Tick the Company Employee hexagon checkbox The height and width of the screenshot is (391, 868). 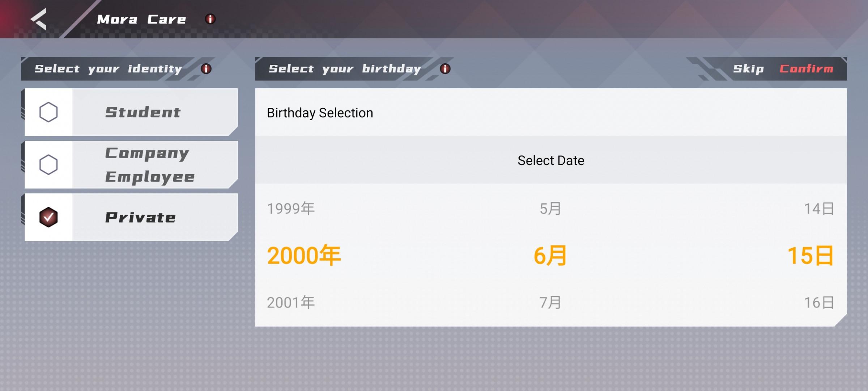pyautogui.click(x=48, y=165)
